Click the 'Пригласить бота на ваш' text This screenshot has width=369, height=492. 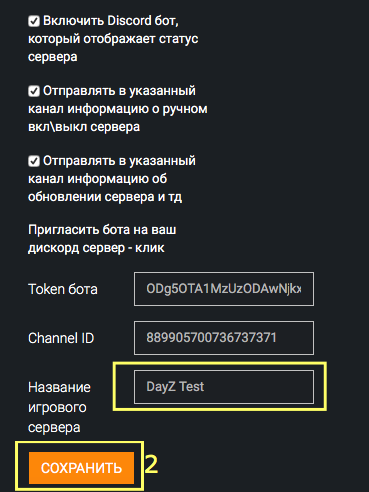(x=102, y=230)
